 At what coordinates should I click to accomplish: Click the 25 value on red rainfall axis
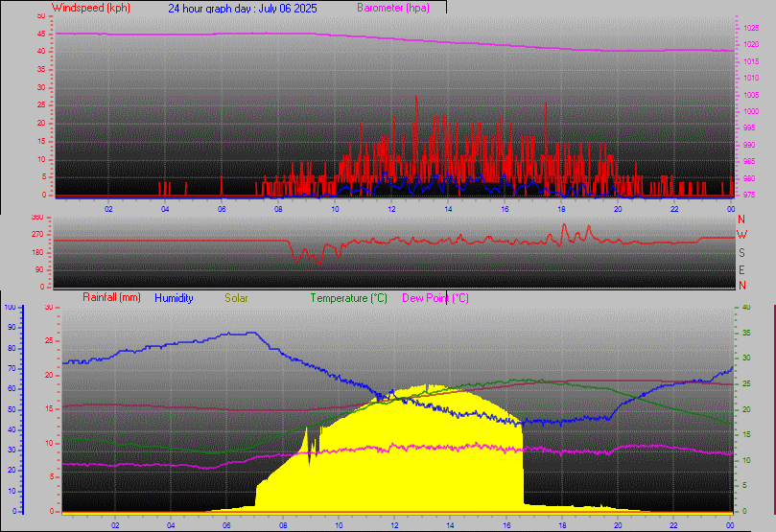pos(49,341)
